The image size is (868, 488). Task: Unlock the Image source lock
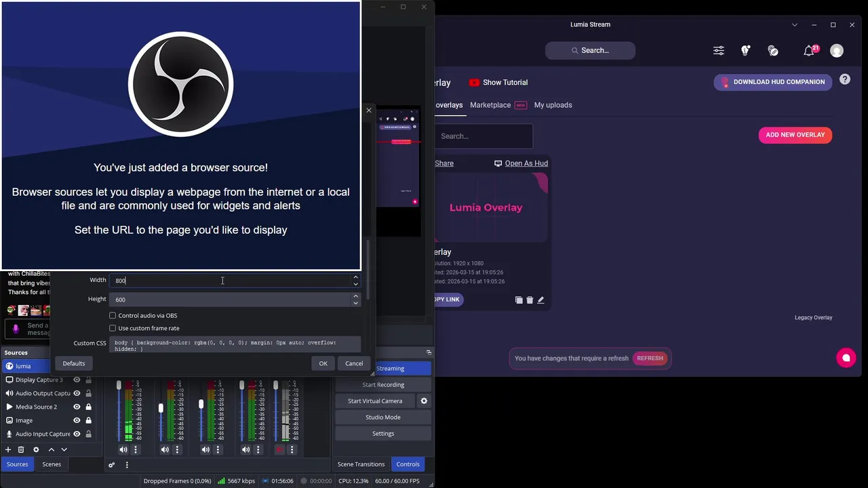[x=88, y=421]
